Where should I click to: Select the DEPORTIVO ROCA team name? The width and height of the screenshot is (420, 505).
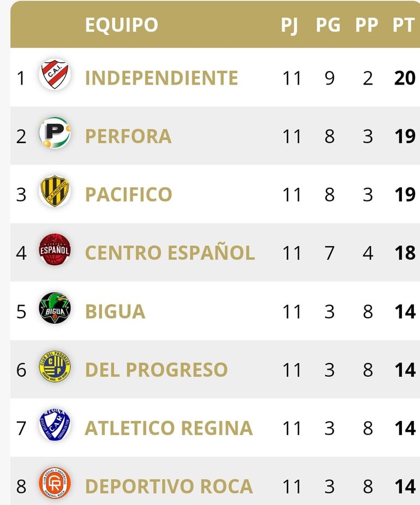169,486
